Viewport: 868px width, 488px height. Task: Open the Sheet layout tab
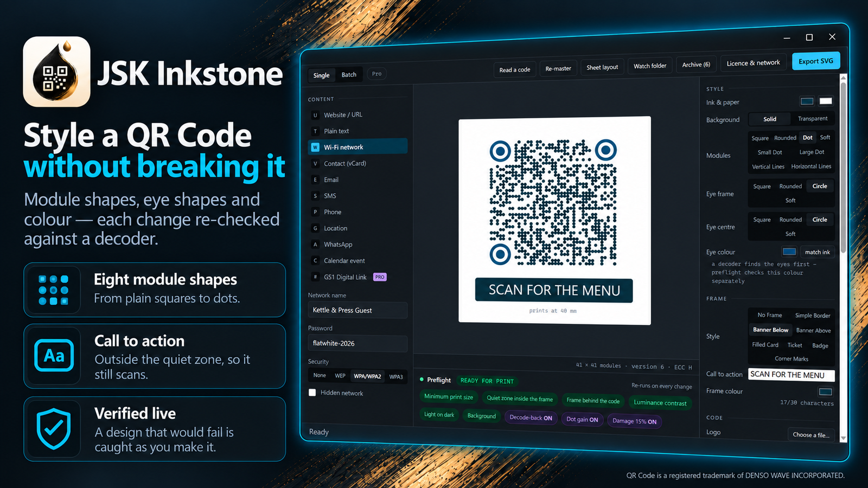pos(602,67)
